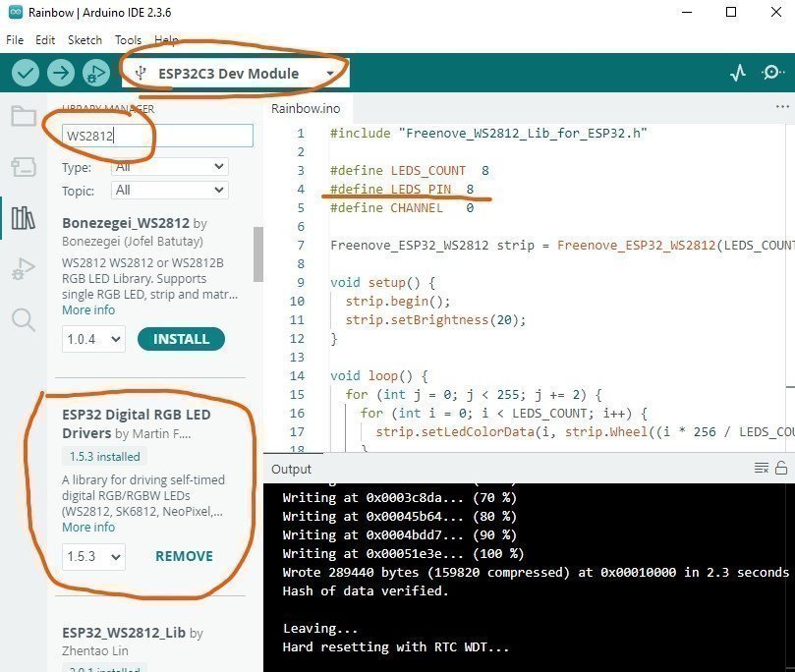Click the Upload arrow button

pos(61,74)
